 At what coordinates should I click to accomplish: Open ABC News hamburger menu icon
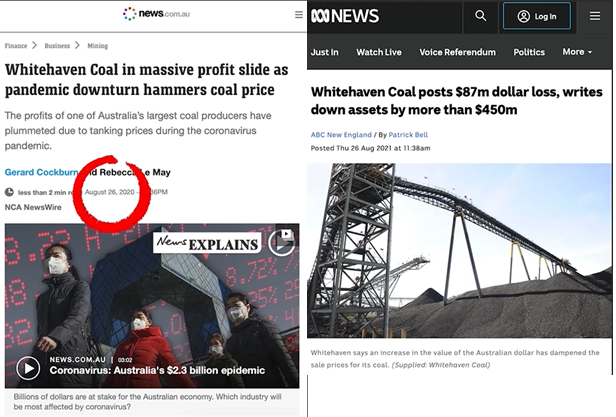(594, 16)
